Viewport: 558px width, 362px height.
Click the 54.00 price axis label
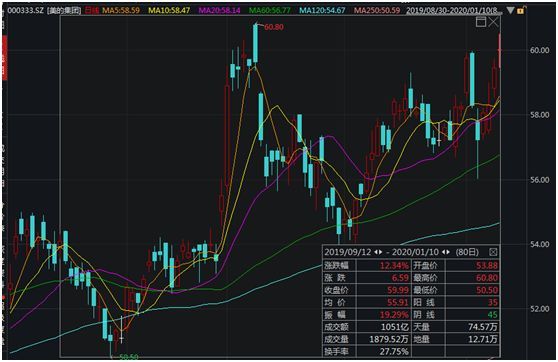pos(540,245)
